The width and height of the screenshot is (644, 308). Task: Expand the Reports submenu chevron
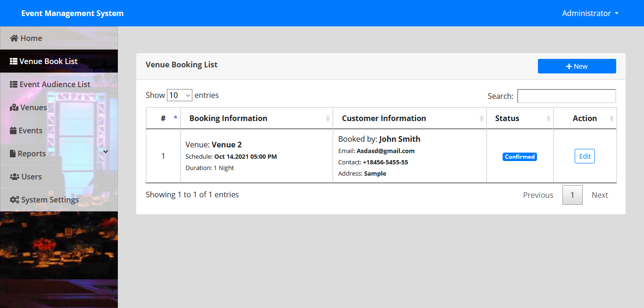click(x=106, y=152)
